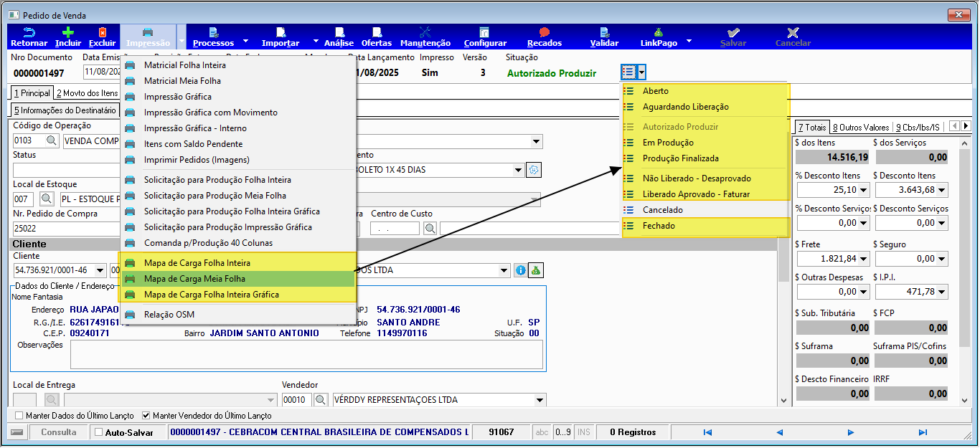Click the Retornar toolbar icon
This screenshot has height=448, width=980.
pos(29,32)
